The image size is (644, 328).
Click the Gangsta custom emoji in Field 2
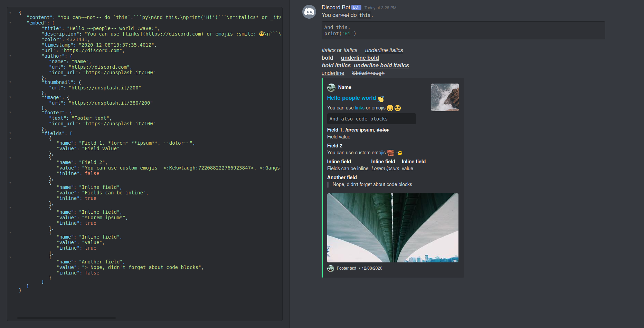coord(399,153)
